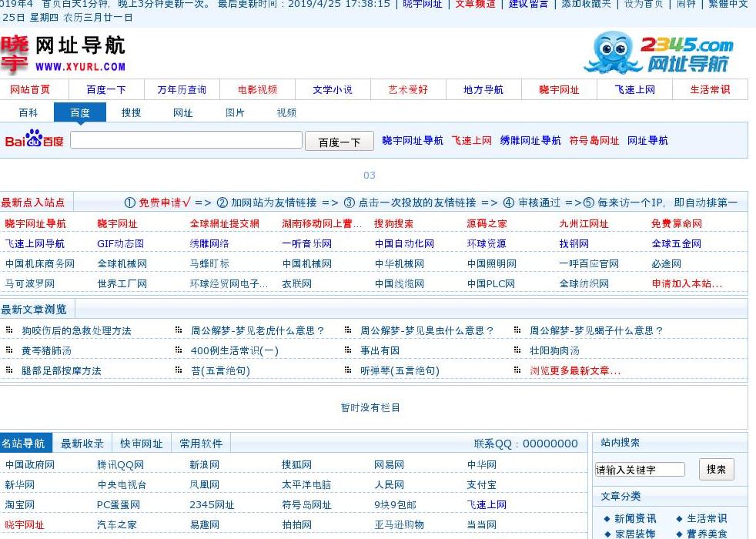Open 晓宇网址 in main navigation bar

tap(559, 89)
